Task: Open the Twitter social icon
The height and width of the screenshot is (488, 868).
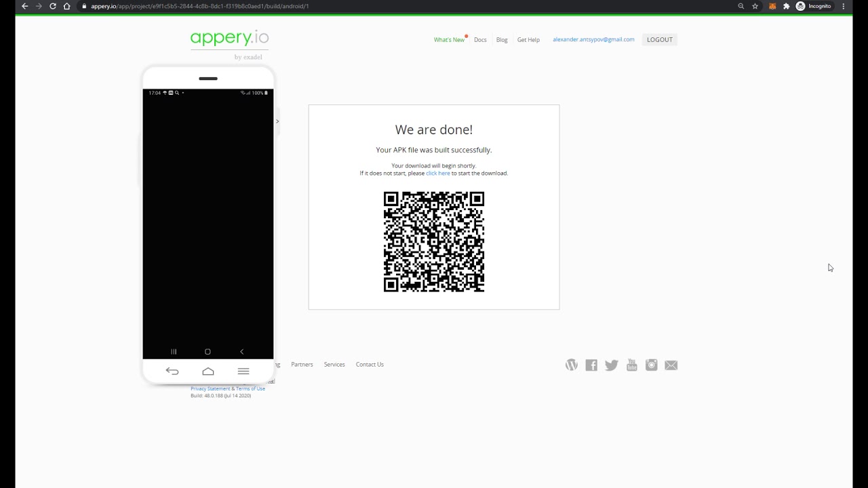Action: 612,365
